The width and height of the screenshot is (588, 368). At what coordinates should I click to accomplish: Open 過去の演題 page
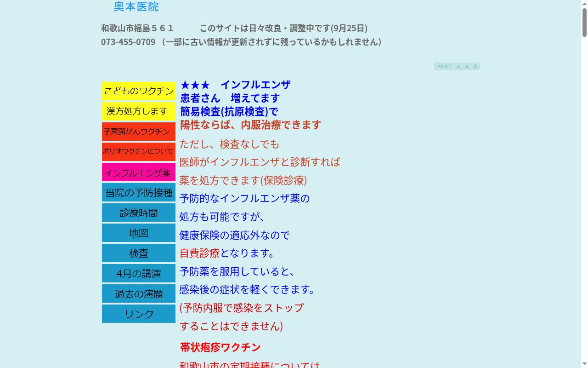click(139, 293)
